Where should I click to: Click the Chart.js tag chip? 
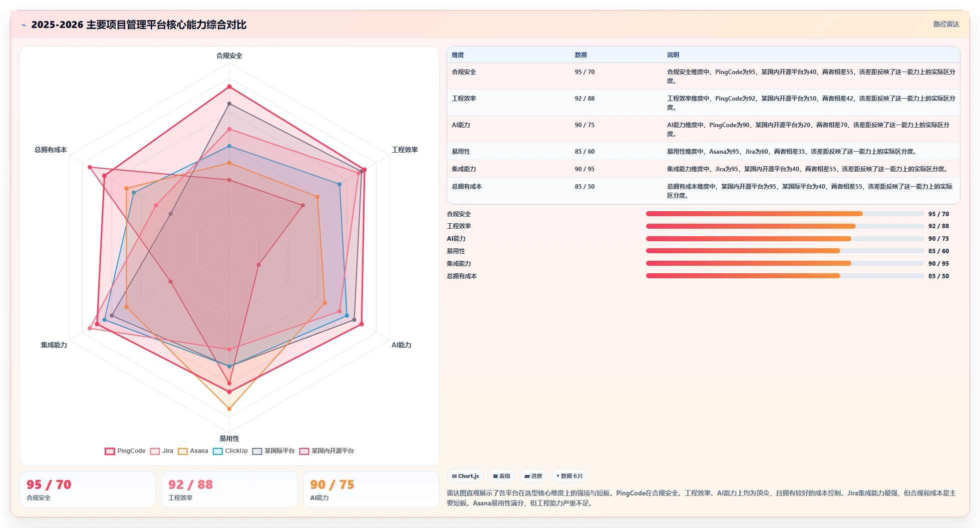(465, 476)
